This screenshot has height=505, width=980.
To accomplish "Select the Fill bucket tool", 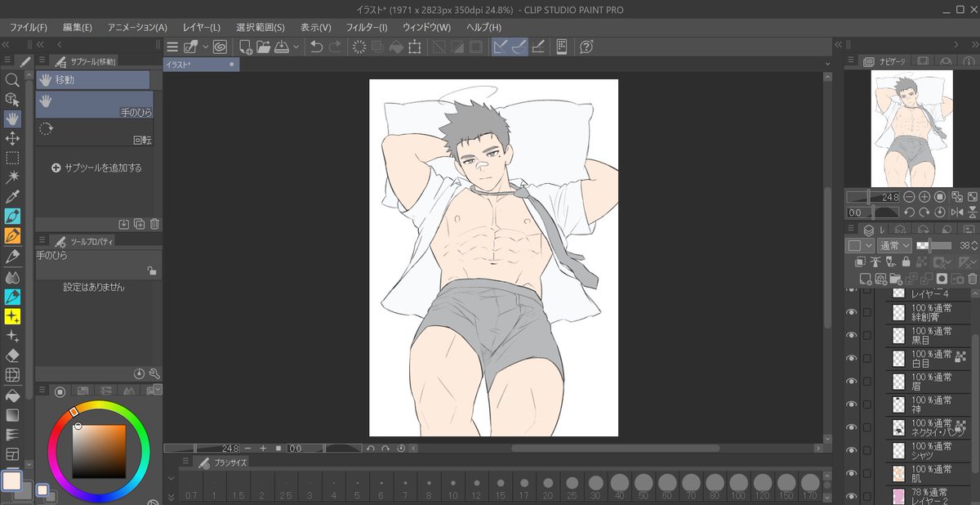I will [12, 396].
